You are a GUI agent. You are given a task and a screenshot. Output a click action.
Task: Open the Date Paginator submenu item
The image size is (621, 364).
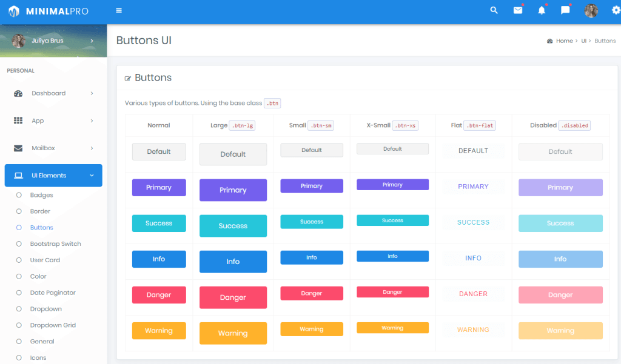tap(53, 293)
